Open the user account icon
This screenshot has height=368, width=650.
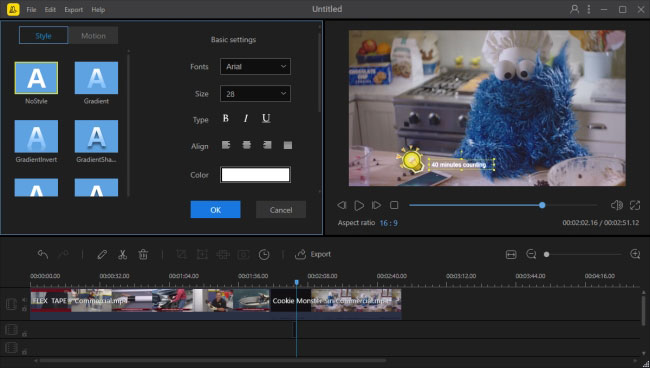coord(574,9)
